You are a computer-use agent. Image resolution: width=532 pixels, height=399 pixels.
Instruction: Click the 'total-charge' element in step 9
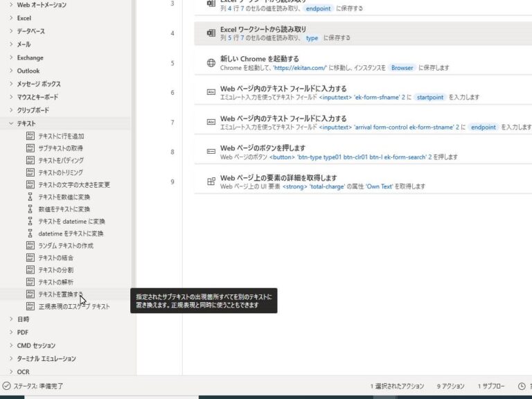click(327, 186)
